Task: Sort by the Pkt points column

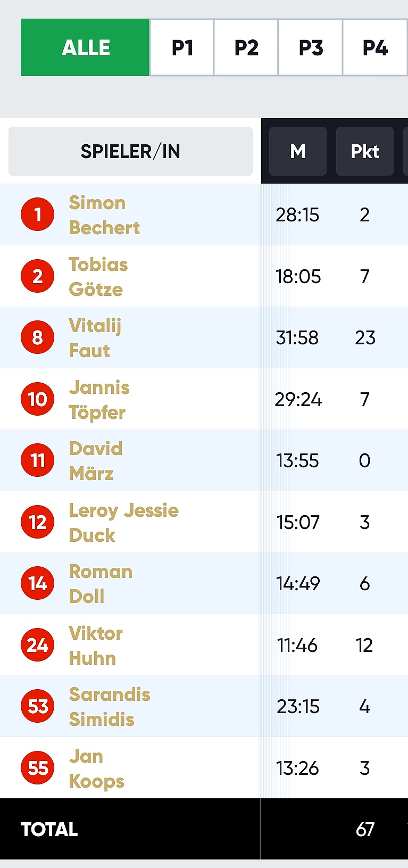Action: pyautogui.click(x=365, y=151)
